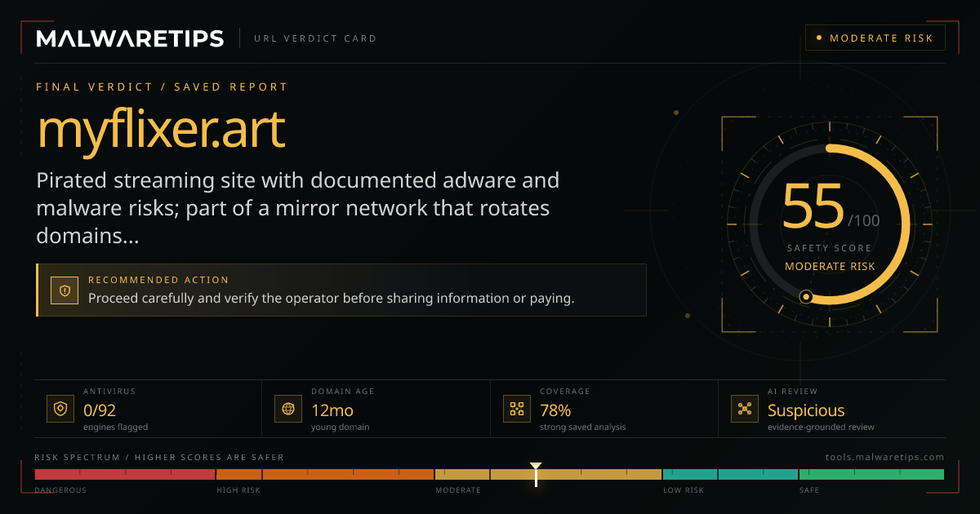Click the white marker on risk spectrum

point(536,474)
